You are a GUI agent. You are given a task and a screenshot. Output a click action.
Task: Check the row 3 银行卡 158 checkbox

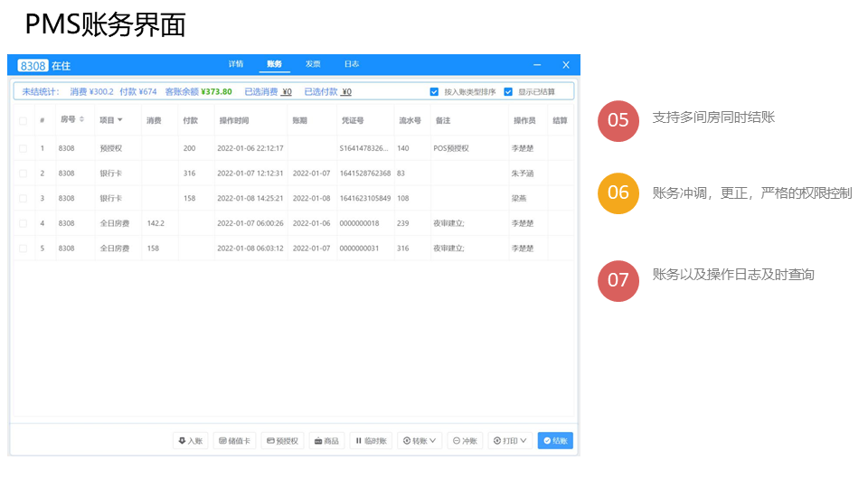[23, 198]
